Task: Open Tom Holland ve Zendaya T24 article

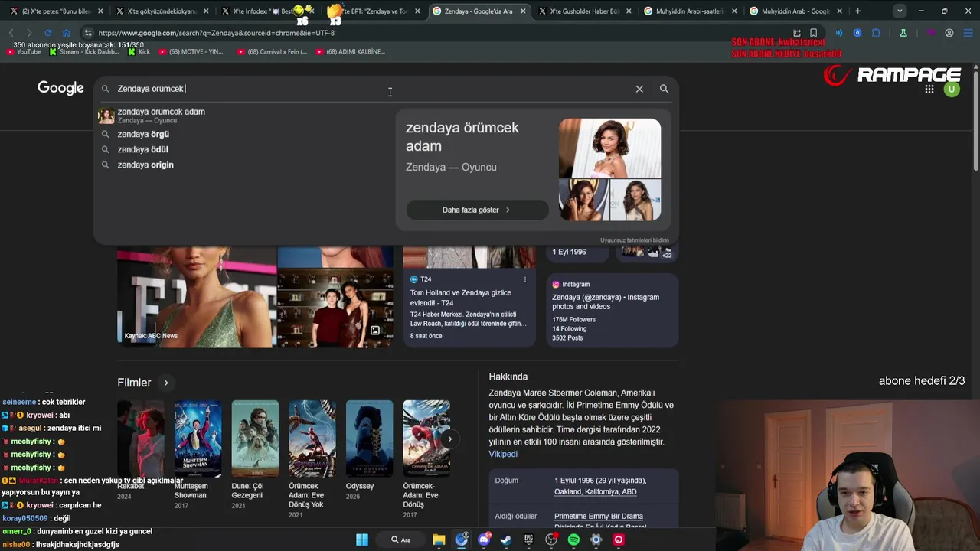Action: click(469, 297)
